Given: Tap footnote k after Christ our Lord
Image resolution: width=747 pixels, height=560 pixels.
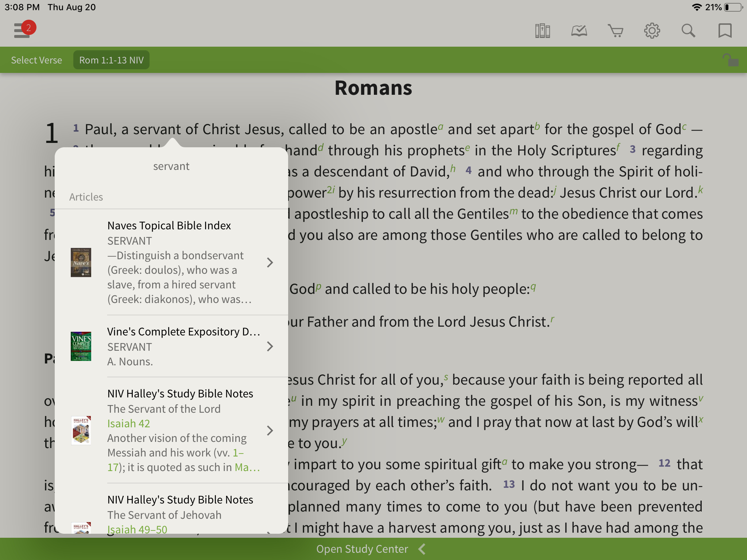Looking at the screenshot, I should (700, 190).
